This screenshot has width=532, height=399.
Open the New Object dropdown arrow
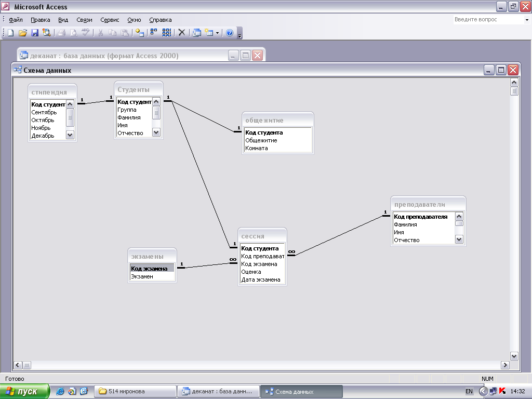click(x=217, y=33)
